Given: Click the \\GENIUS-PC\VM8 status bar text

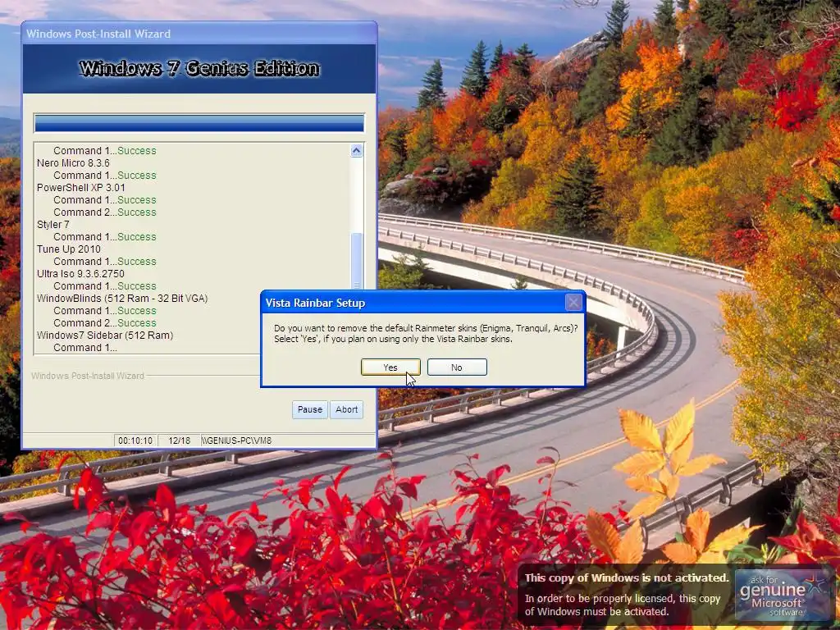Looking at the screenshot, I should tap(237, 441).
